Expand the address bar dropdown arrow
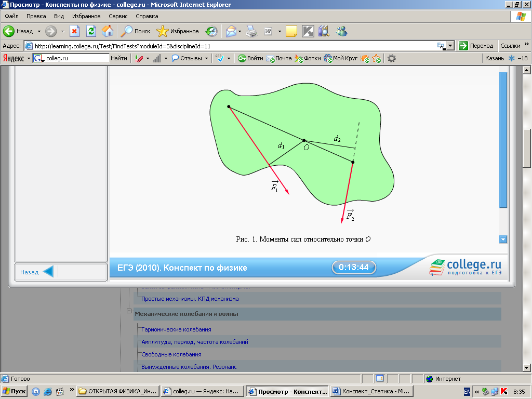This screenshot has width=532, height=399. click(450, 46)
